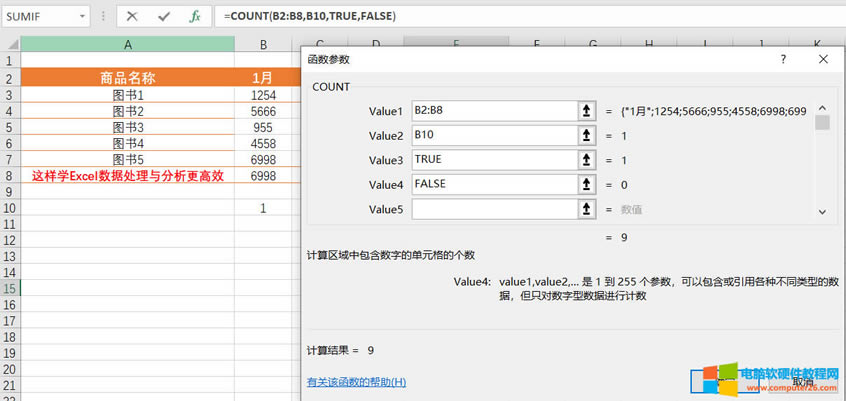Click the formula bar showing the COUNT formula
The height and width of the screenshot is (401, 846).
click(520, 16)
